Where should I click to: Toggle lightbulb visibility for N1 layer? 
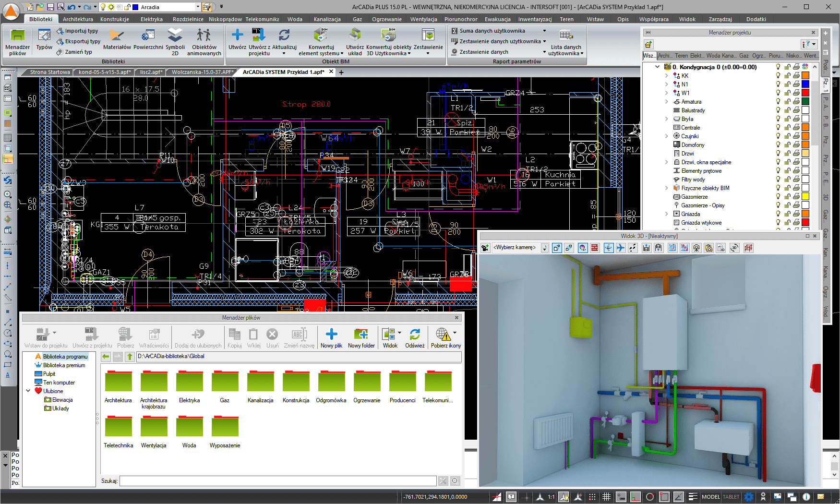(x=778, y=84)
